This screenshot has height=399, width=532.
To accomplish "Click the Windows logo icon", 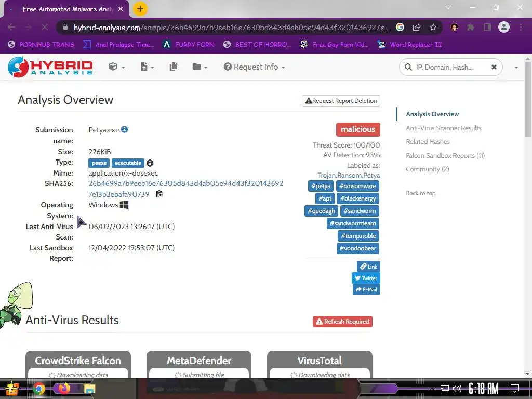I will (124, 205).
